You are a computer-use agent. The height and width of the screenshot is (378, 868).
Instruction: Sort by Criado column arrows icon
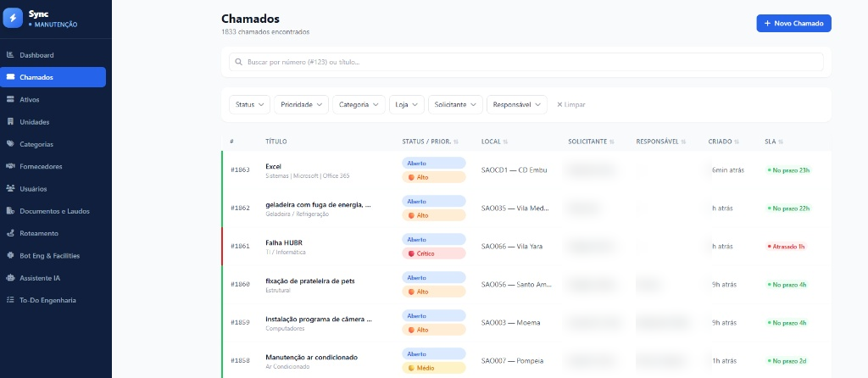pos(737,142)
